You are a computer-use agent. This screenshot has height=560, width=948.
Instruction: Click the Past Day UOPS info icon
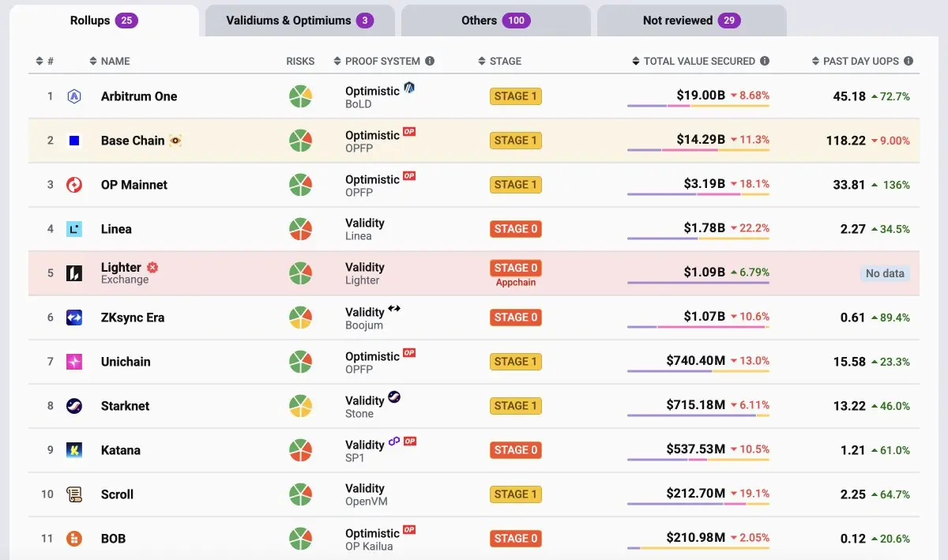click(908, 61)
